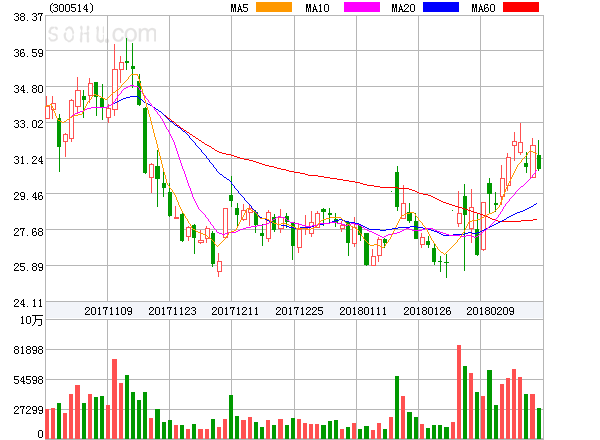Viewport: 600px width, 440px height.
Task: Click the MA20 legend label
Action: click(x=403, y=8)
